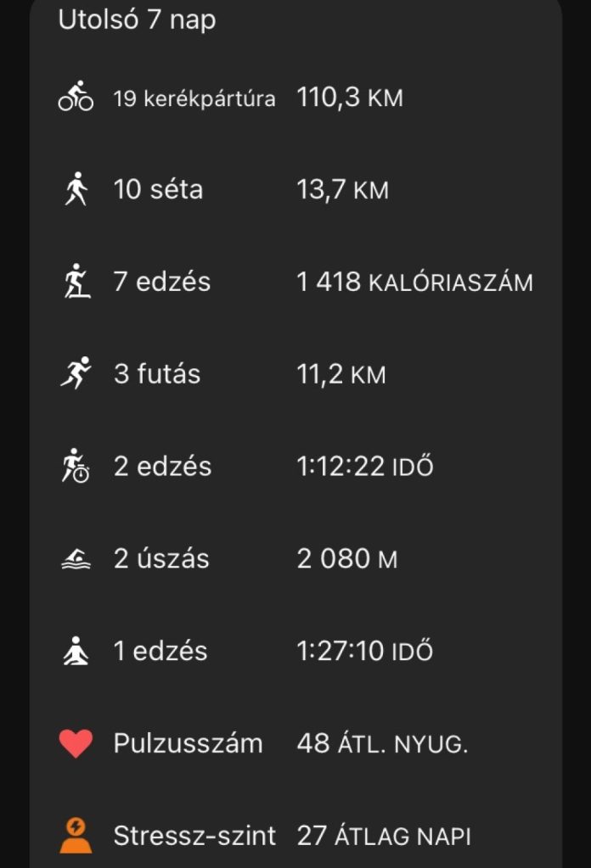Image resolution: width=591 pixels, height=868 pixels.
Task: Tap the cycling bicycle icon
Action: coord(76,97)
